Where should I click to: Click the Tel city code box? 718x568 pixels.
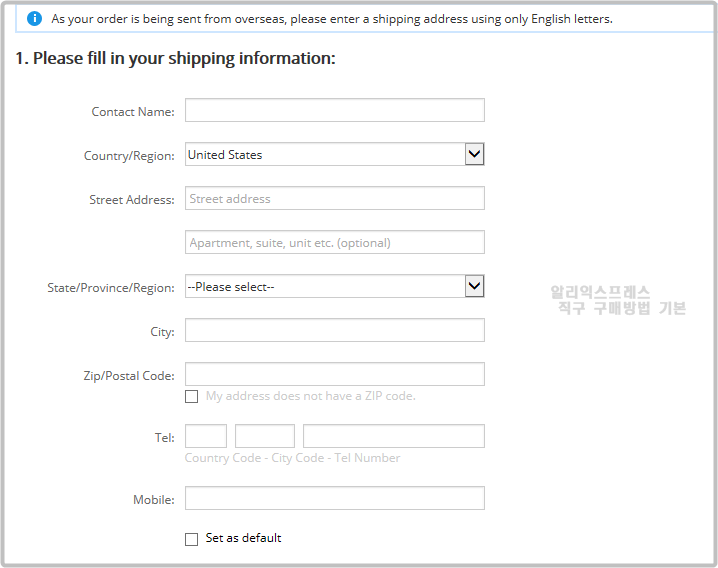pyautogui.click(x=265, y=436)
